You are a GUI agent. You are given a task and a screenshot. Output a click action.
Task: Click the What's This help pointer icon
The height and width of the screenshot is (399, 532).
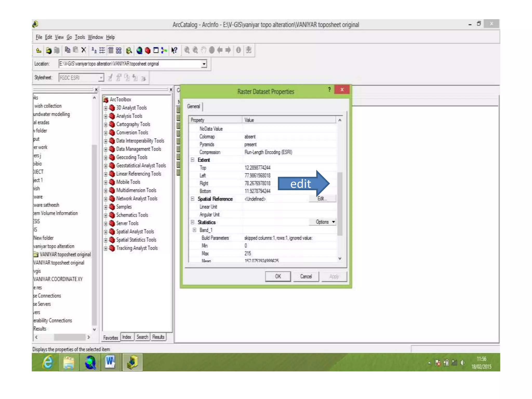point(174,50)
